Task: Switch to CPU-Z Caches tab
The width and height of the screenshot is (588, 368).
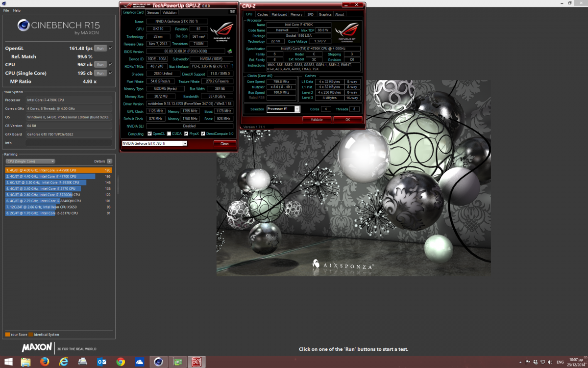Action: click(x=263, y=15)
